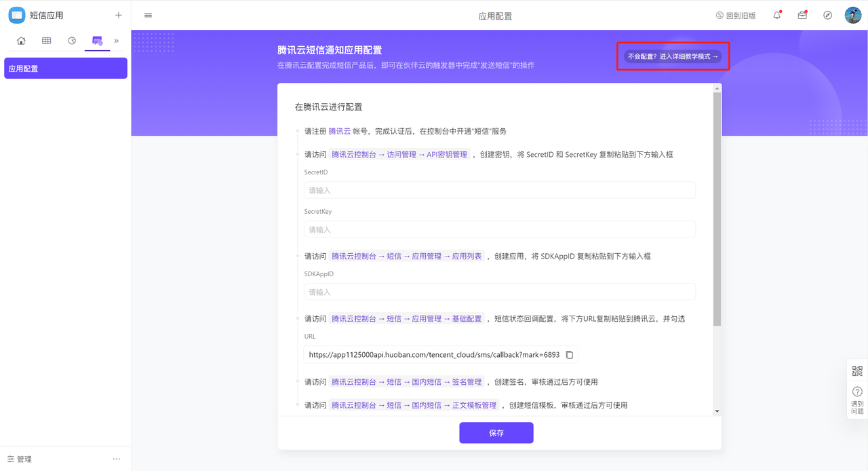The height and width of the screenshot is (471, 868).
Task: Click the plus icon beside 短信应用
Action: (x=119, y=15)
